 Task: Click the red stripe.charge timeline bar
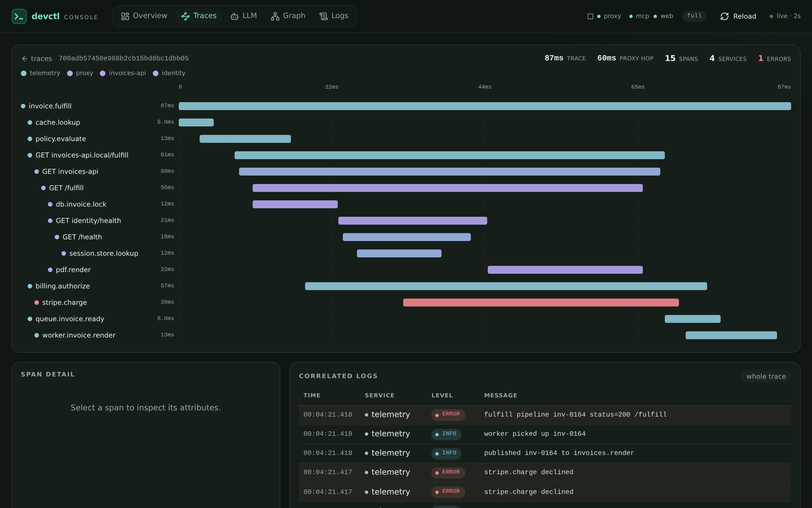click(x=541, y=302)
